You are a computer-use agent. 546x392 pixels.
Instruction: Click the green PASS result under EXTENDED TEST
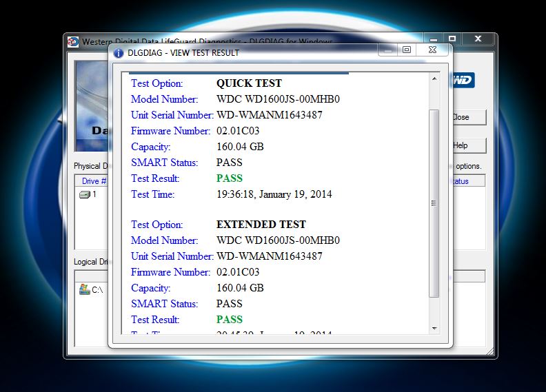[230, 319]
